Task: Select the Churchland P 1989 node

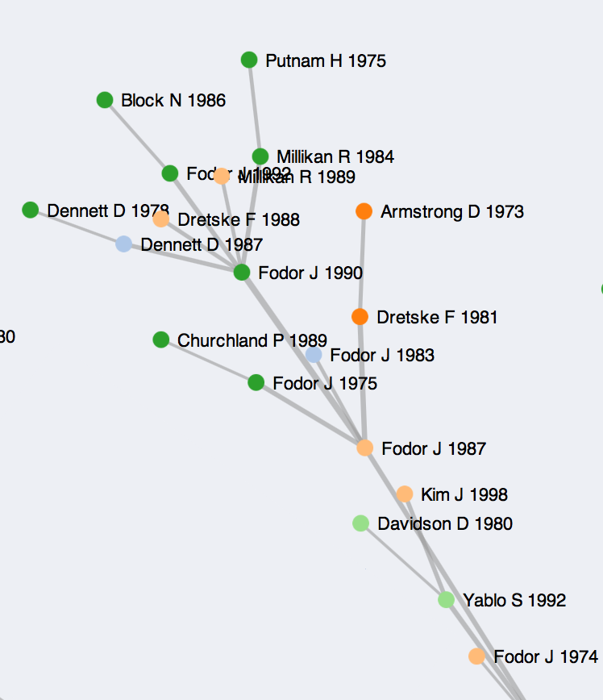Action: point(160,340)
